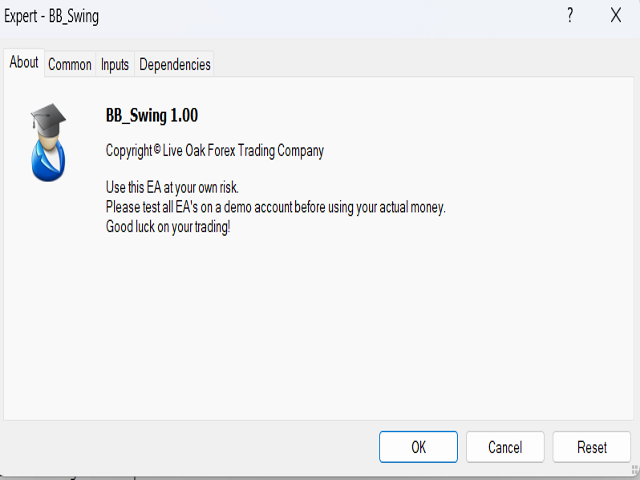640x480 pixels.
Task: Click the expert advisor graduate icon
Action: point(48,142)
